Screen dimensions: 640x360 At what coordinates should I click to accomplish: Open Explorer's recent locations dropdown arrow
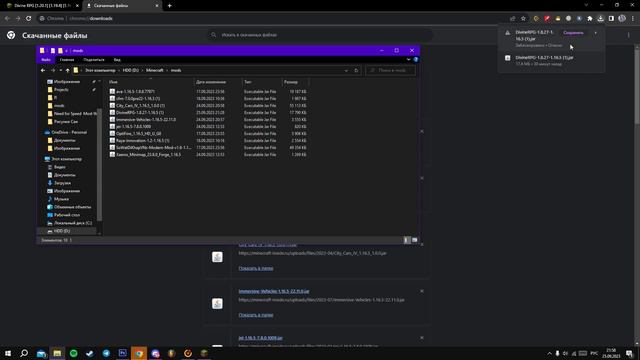click(x=60, y=70)
